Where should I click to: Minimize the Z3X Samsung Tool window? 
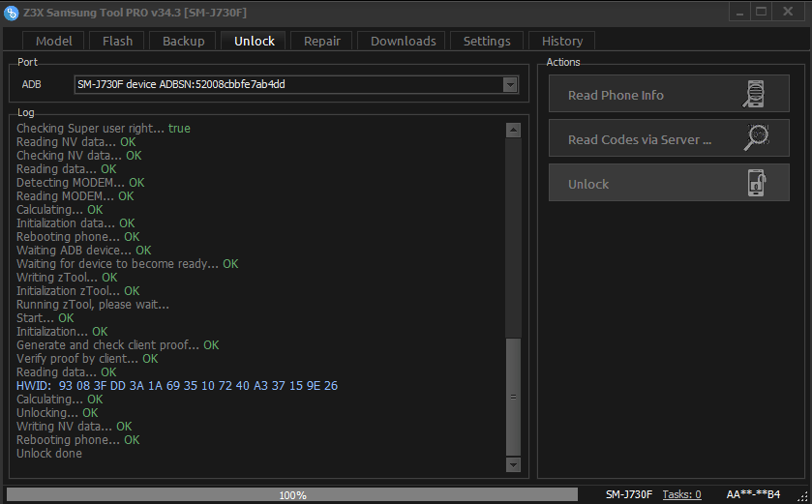coord(740,12)
